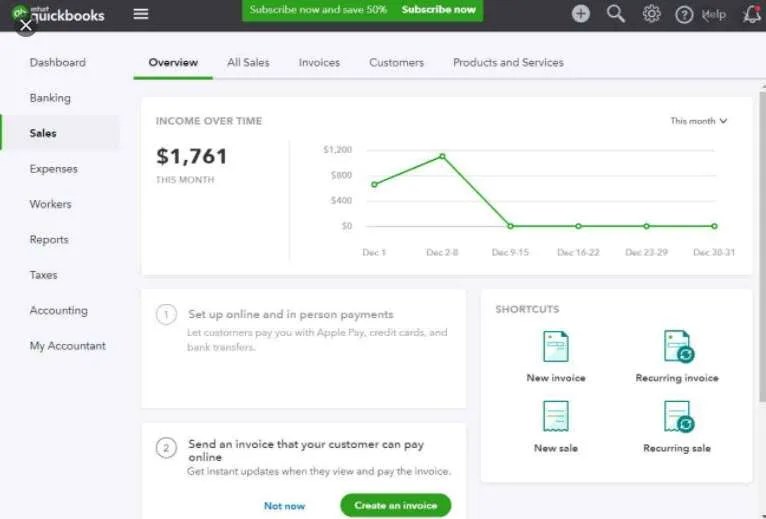Screen dimensions: 766x519
Task: Open Banking in sidebar
Action: coord(50,98)
